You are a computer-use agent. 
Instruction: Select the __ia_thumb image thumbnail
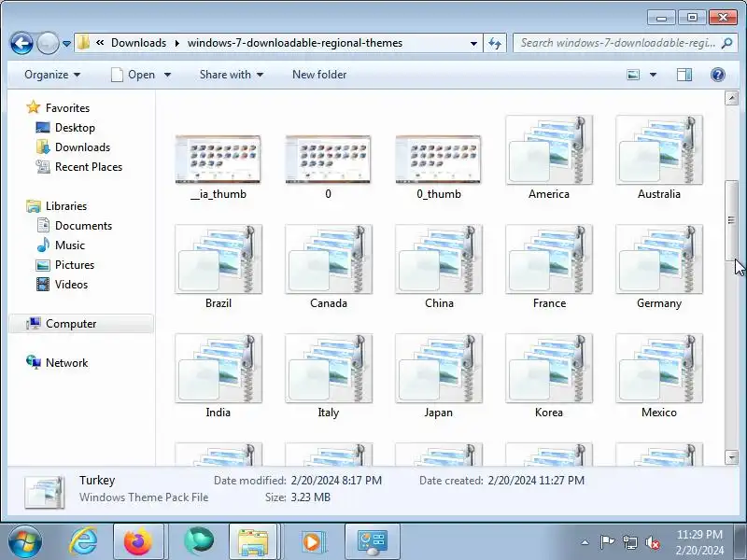[218, 159]
